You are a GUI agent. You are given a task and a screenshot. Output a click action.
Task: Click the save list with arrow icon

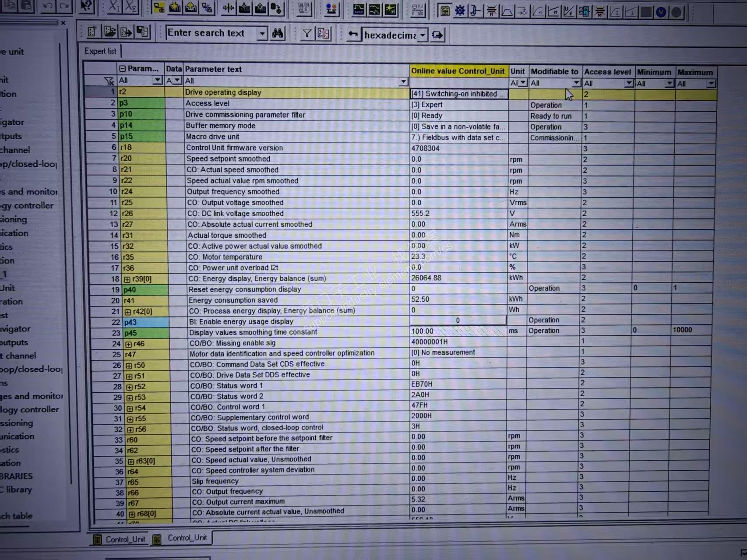click(x=126, y=32)
